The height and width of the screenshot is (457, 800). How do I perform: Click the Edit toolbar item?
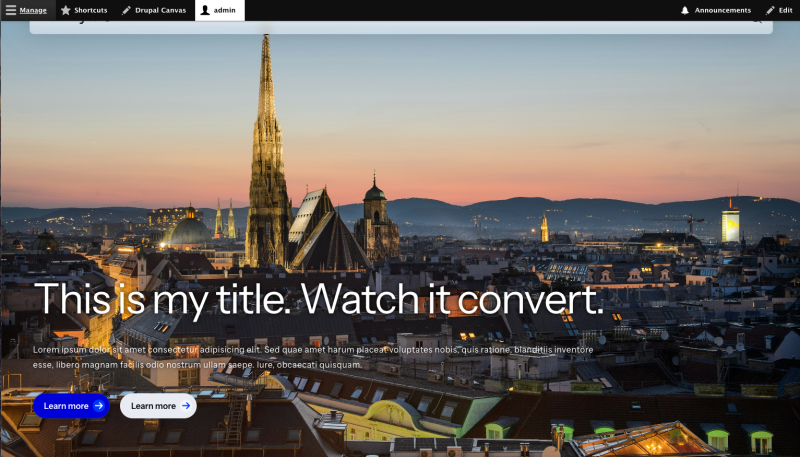coord(779,10)
